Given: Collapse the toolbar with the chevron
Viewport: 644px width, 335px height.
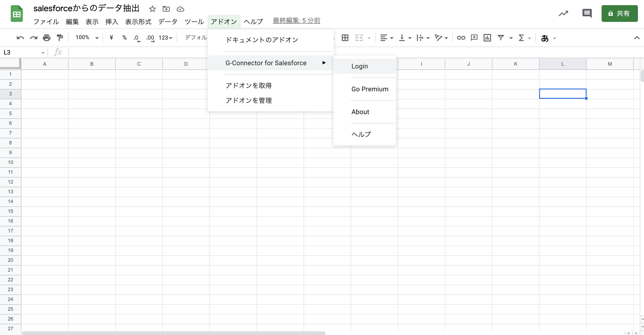Looking at the screenshot, I should tap(637, 38).
